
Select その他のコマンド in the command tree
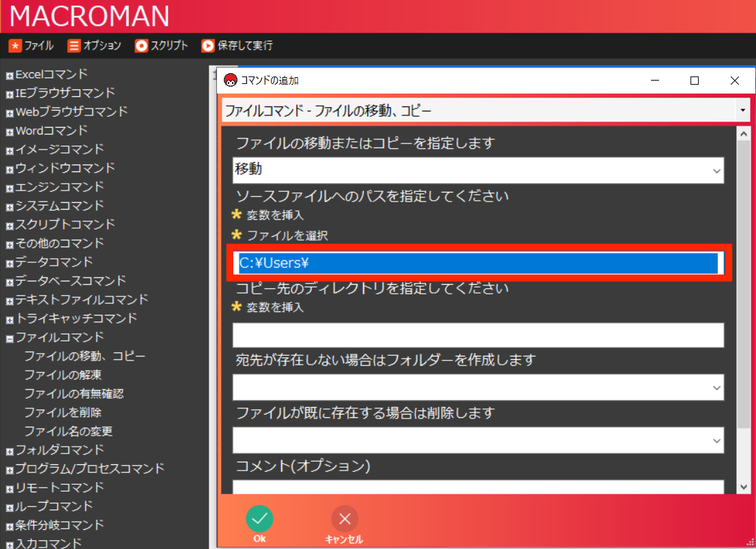click(x=59, y=243)
